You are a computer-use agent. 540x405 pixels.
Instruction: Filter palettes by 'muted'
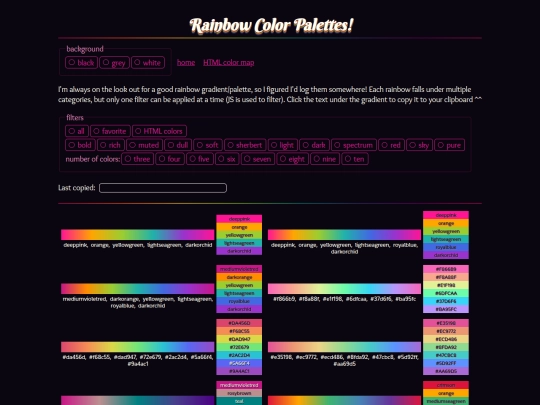(x=145, y=145)
